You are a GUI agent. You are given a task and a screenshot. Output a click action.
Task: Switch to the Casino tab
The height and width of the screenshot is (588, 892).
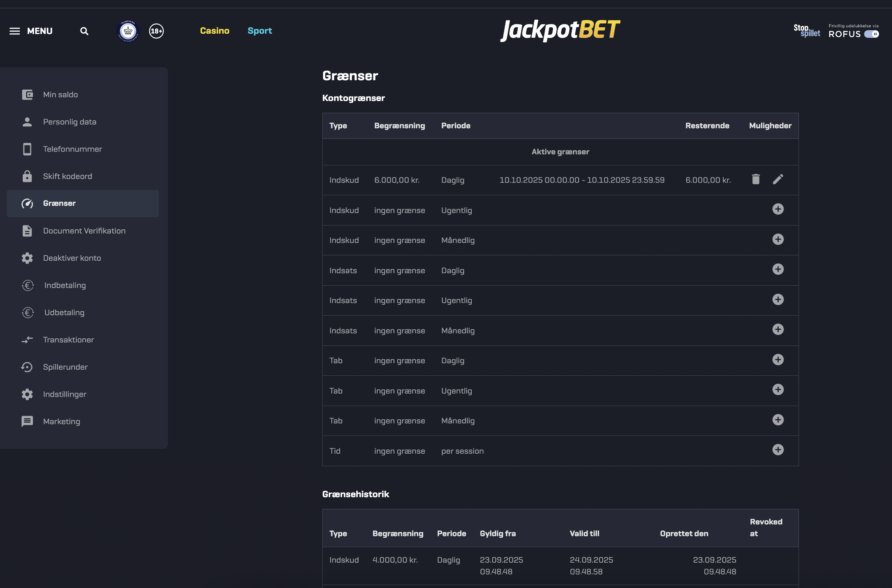214,31
